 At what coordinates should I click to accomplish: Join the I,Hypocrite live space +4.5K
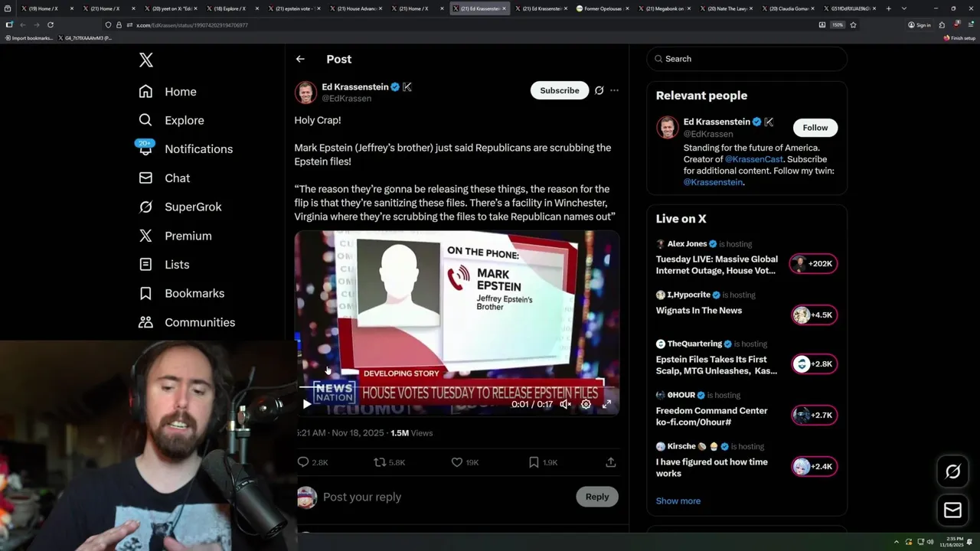click(x=815, y=315)
